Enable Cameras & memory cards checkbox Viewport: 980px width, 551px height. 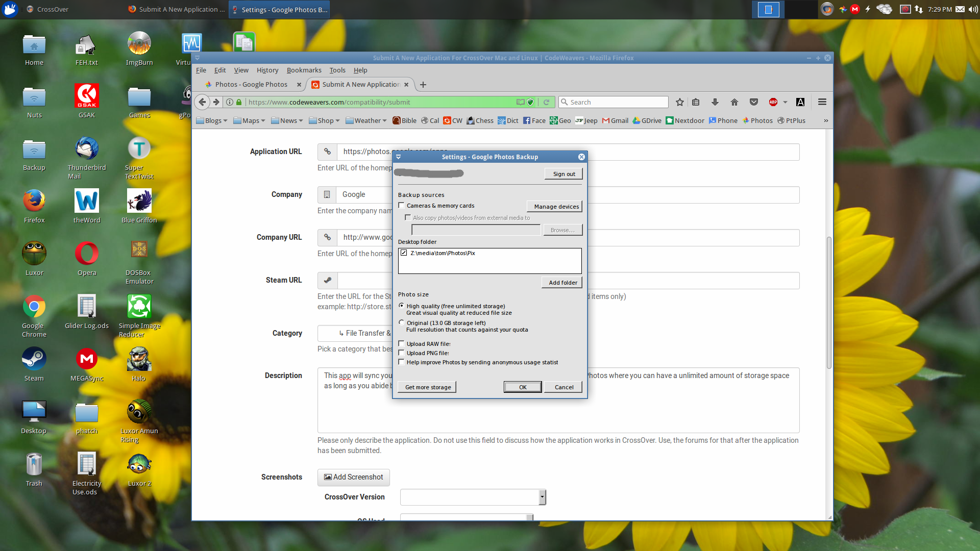[x=402, y=206]
